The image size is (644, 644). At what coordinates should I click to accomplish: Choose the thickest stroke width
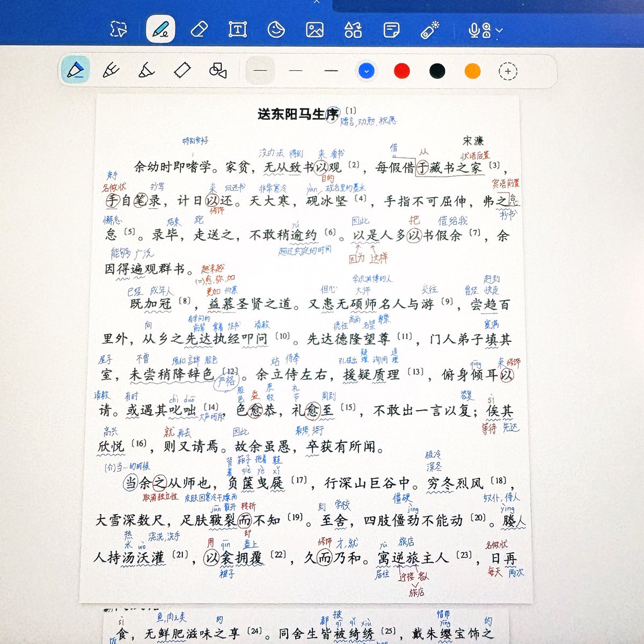(331, 71)
